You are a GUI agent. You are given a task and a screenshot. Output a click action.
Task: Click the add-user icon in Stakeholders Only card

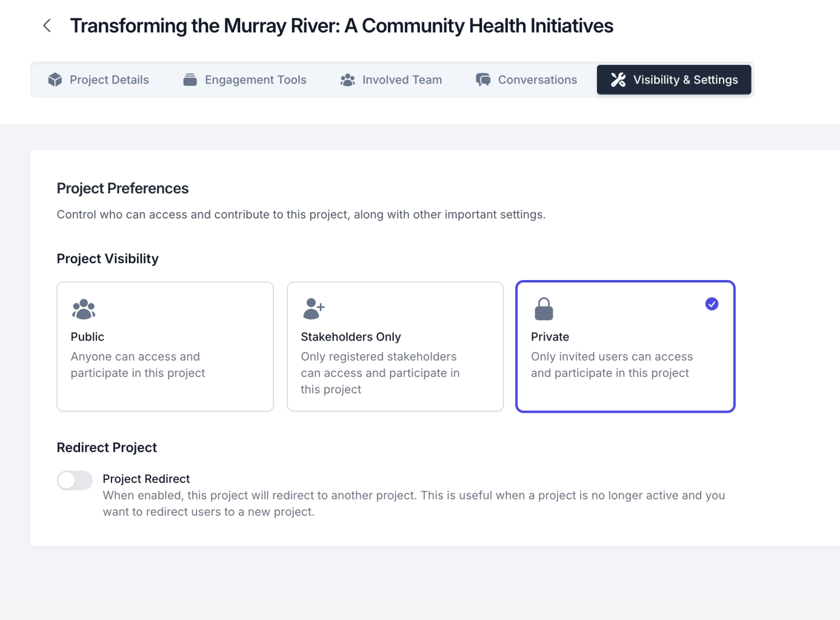click(314, 309)
